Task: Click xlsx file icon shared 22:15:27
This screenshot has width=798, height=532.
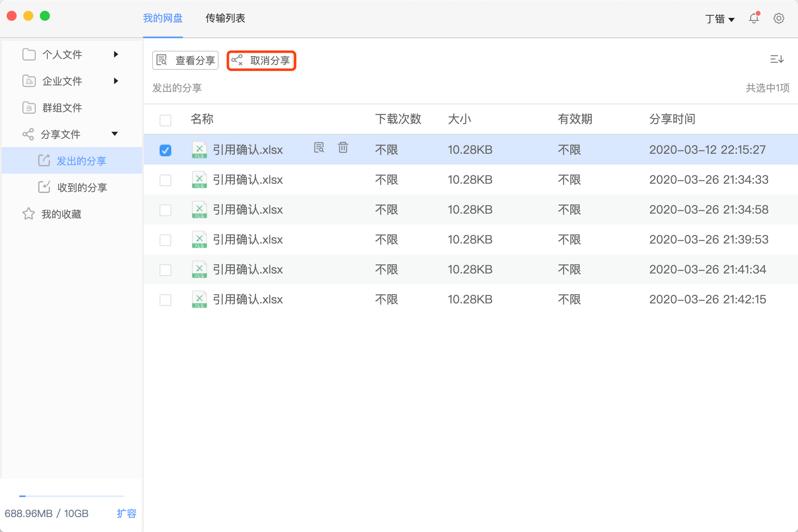Action: [x=199, y=150]
